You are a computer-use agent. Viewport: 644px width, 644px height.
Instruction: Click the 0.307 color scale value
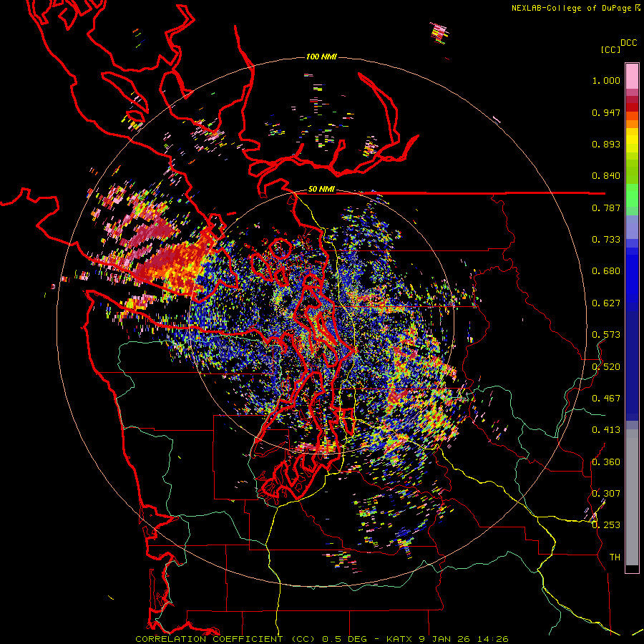point(606,494)
